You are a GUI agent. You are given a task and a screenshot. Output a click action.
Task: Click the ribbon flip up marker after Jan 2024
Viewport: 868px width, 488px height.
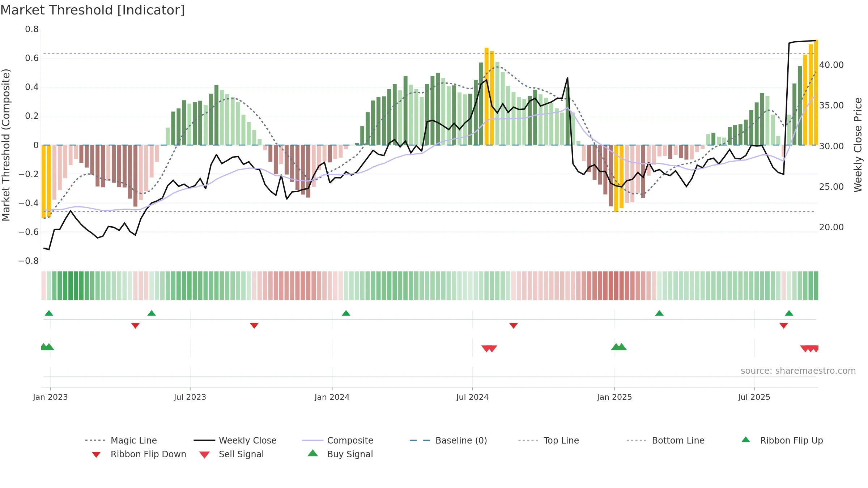(346, 313)
